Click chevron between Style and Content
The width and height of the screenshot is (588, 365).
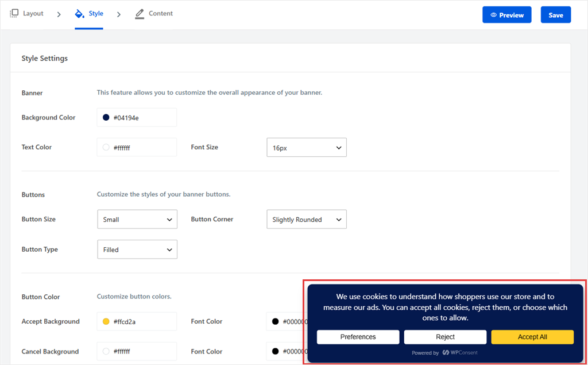coord(119,14)
